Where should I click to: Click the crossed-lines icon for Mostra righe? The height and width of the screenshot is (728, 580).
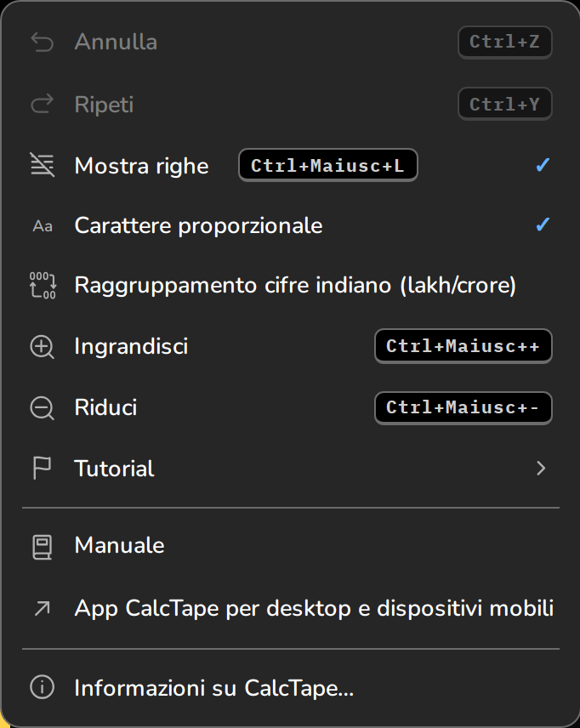tap(43, 165)
